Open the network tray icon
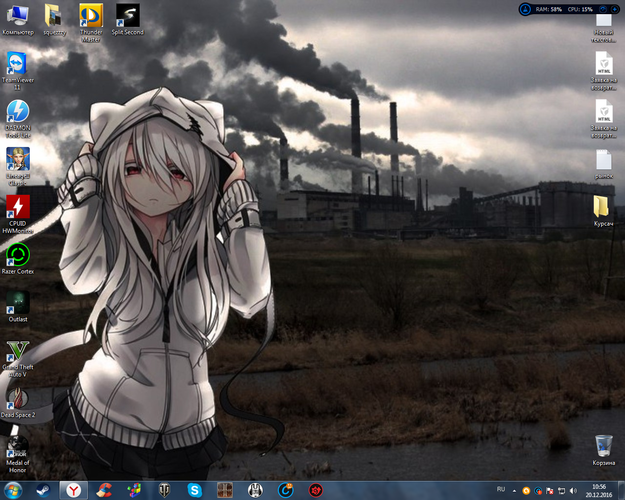This screenshot has height=500, width=625. pyautogui.click(x=561, y=491)
